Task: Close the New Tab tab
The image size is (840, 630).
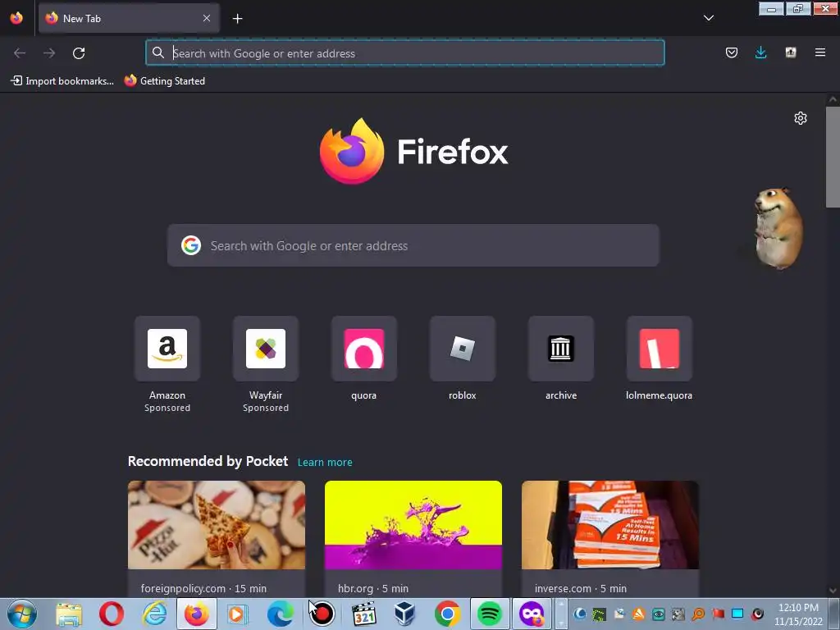Action: pyautogui.click(x=206, y=18)
